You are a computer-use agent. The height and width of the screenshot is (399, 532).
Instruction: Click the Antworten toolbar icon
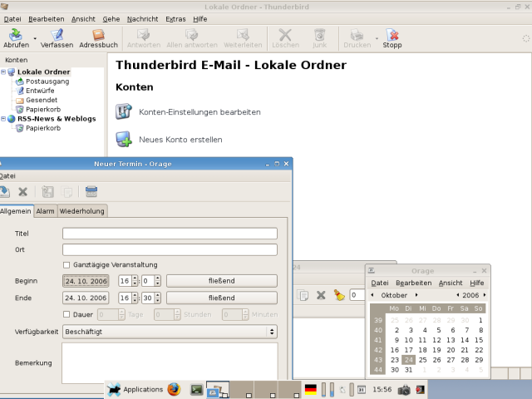pos(144,35)
